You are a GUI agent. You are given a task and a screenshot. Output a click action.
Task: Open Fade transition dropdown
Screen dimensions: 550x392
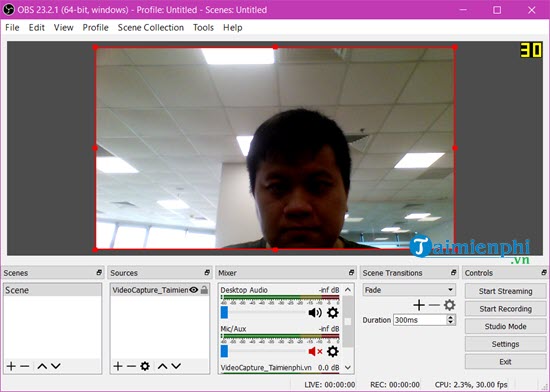click(409, 290)
